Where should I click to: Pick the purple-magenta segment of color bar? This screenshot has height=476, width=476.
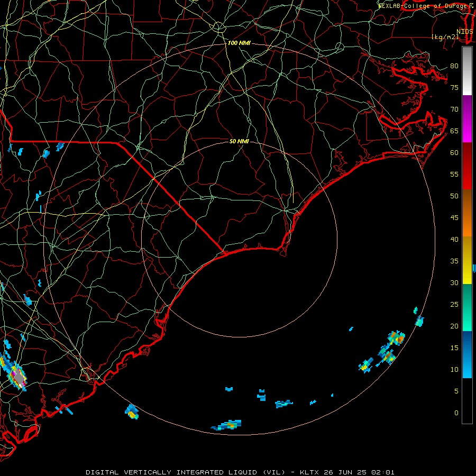coord(467,118)
